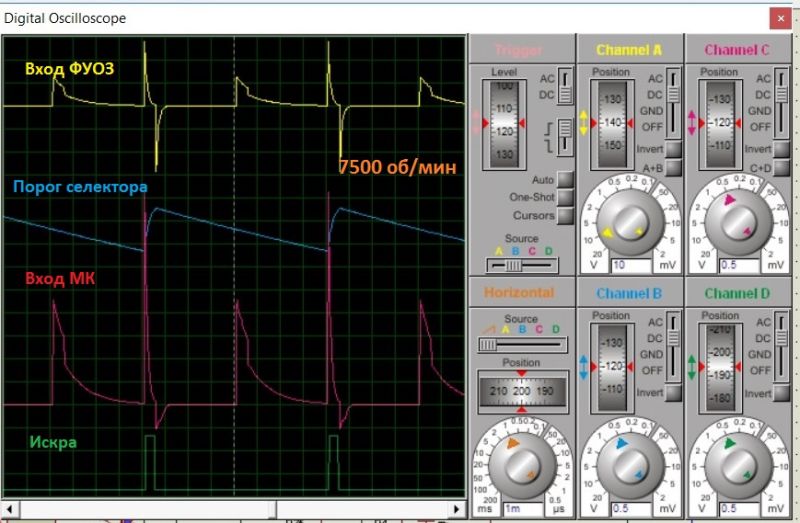Click the 'Порог селектора' blue trace label
Image resolution: width=800 pixels, height=523 pixels.
[x=80, y=187]
